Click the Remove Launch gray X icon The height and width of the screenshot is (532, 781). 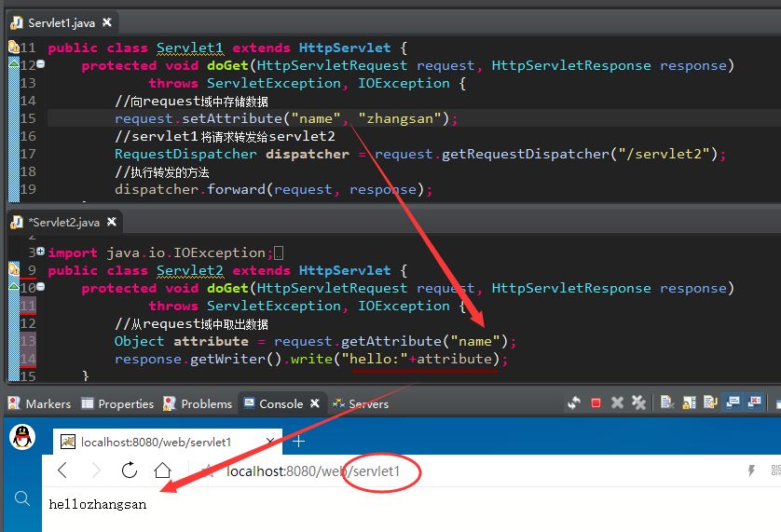[x=617, y=403]
